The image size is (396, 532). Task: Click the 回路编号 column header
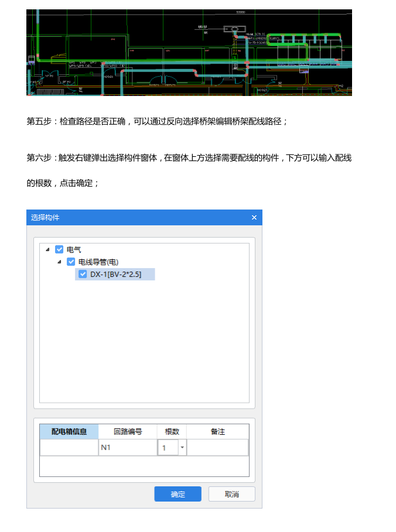pos(128,431)
